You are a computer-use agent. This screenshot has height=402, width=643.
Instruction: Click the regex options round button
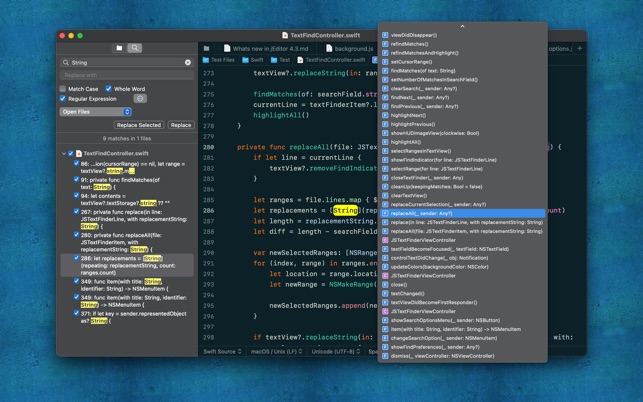click(x=140, y=99)
